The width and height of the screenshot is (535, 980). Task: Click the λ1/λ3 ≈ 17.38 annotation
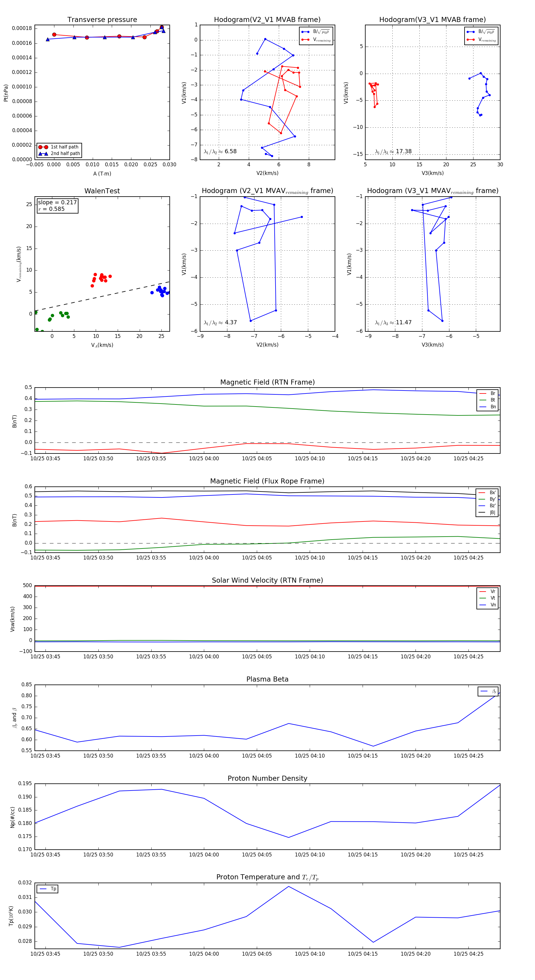click(393, 151)
